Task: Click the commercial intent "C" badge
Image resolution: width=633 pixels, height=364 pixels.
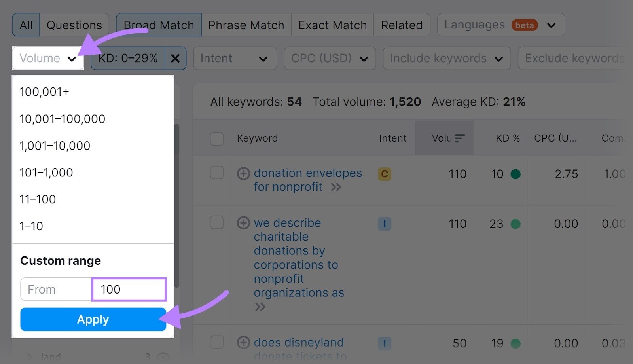Action: click(384, 174)
